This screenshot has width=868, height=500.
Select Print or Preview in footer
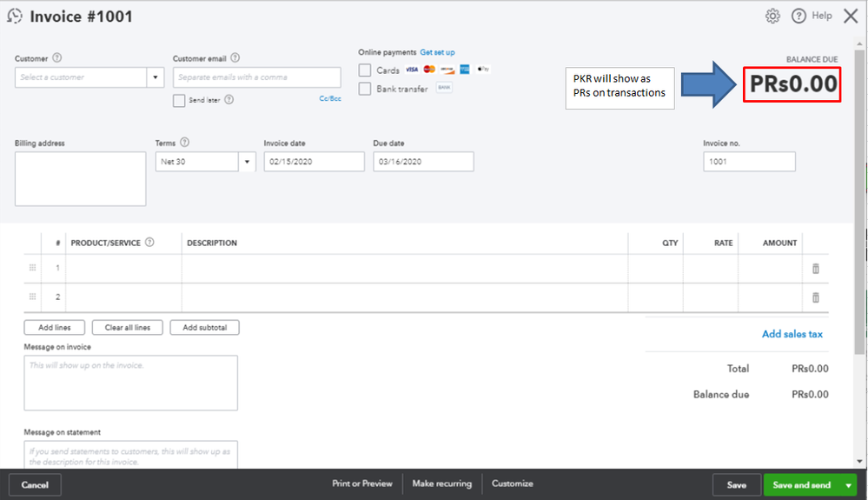pyautogui.click(x=362, y=483)
